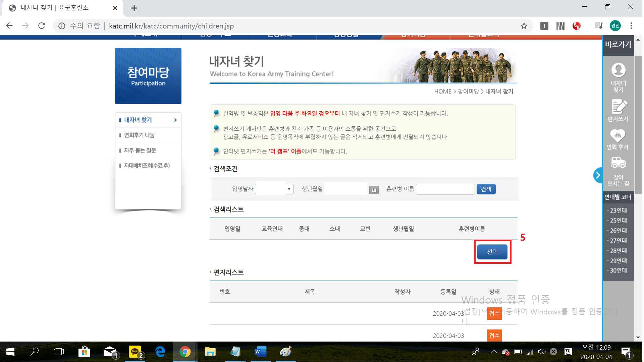Open the 23연대 regiment link
Screen dimensions: 644x362
pos(618,210)
